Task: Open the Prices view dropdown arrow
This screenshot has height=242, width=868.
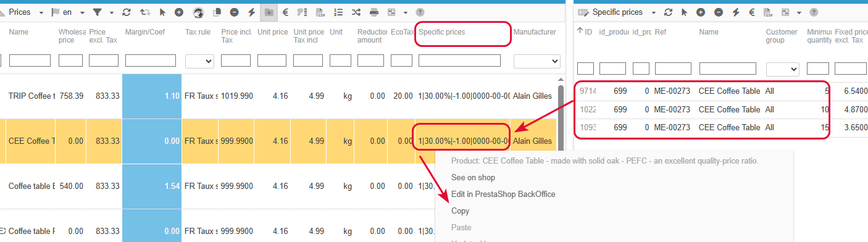Action: click(41, 12)
